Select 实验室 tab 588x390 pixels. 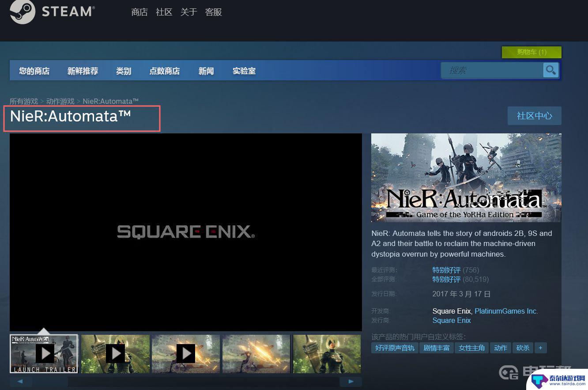click(244, 71)
